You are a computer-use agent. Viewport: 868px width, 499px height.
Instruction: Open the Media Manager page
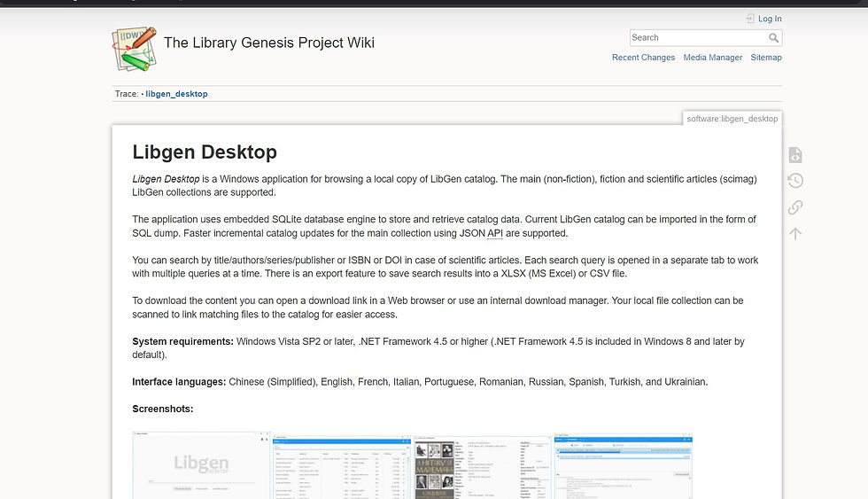pos(712,58)
